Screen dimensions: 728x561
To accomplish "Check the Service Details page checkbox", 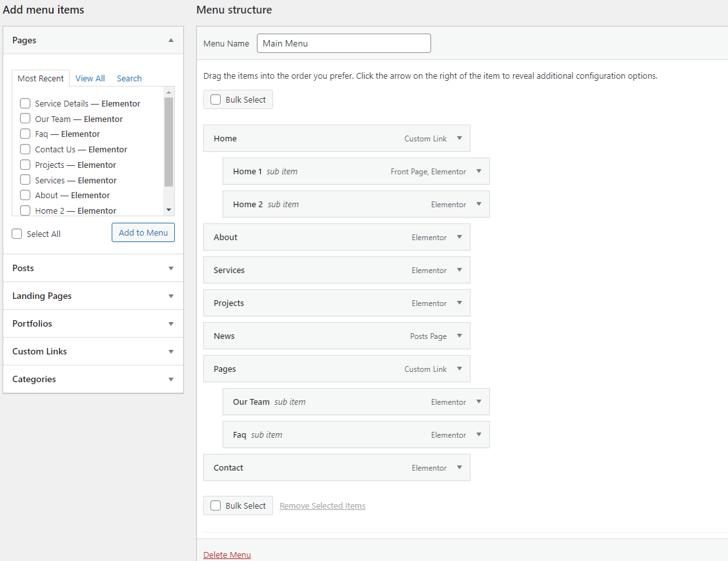I will coord(25,103).
